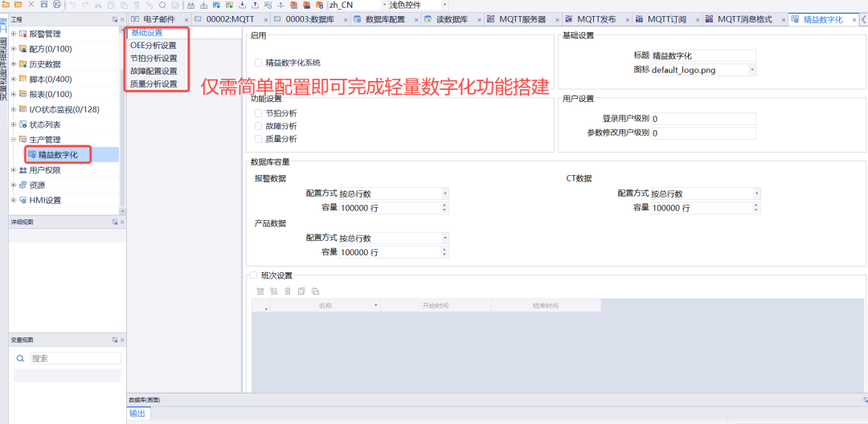Click trash icon in 班次设置 toolbar
Screen dimensions: 868x424
tap(287, 291)
